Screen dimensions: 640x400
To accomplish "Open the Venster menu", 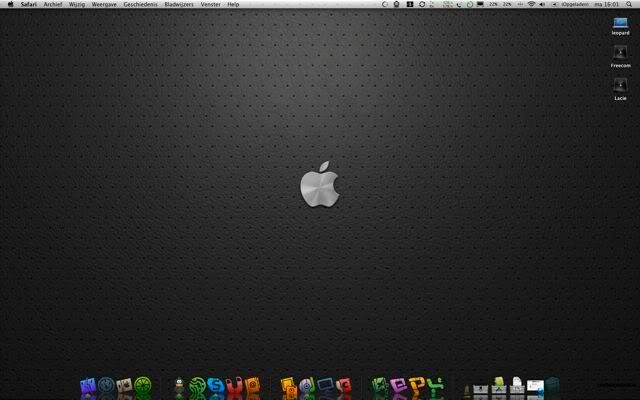I will pyautogui.click(x=210, y=4).
